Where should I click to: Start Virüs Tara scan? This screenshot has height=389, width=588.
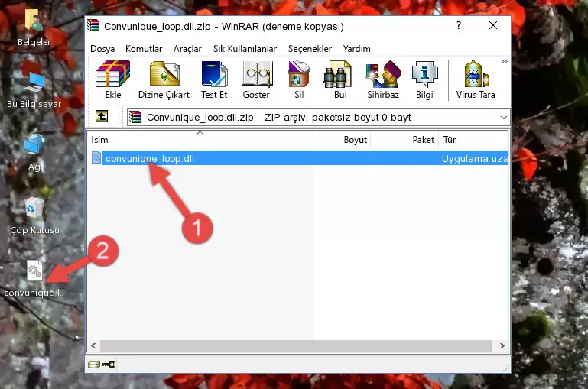point(476,79)
